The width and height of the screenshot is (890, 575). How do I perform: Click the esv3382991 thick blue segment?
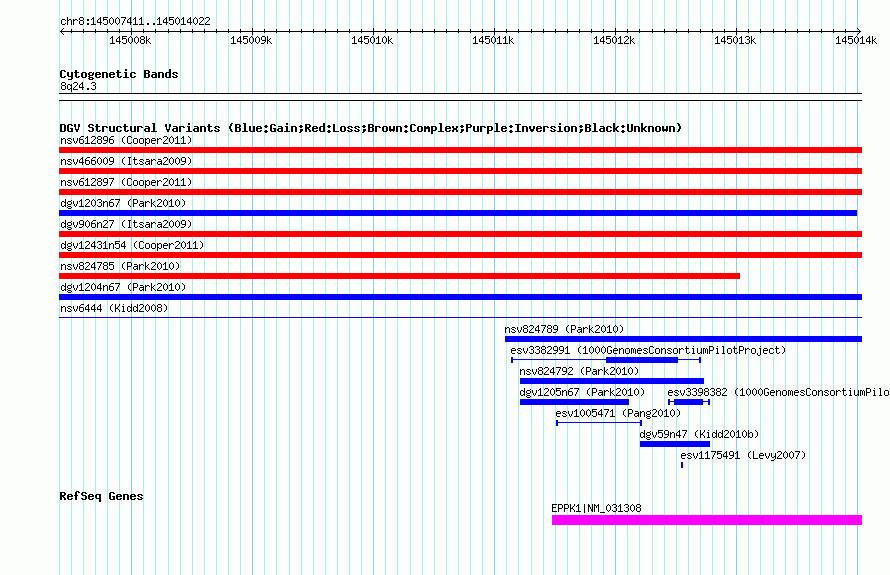tap(642, 360)
